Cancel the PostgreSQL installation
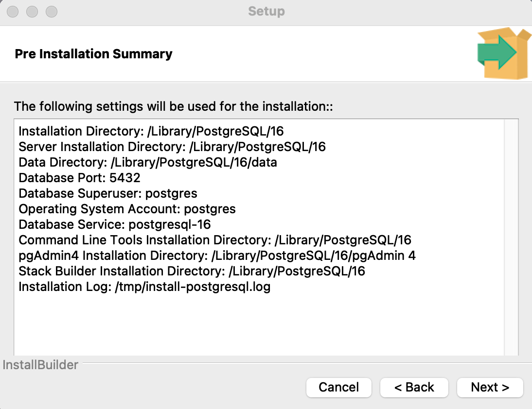This screenshot has height=409, width=532. (x=338, y=387)
